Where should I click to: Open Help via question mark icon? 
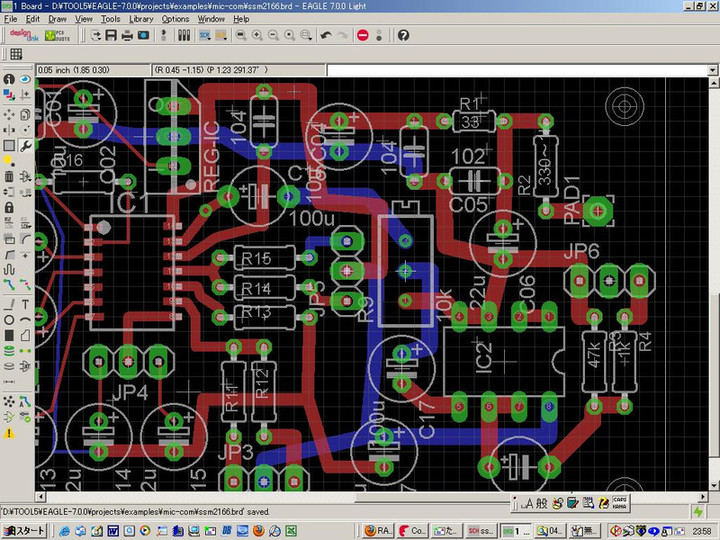click(x=403, y=35)
